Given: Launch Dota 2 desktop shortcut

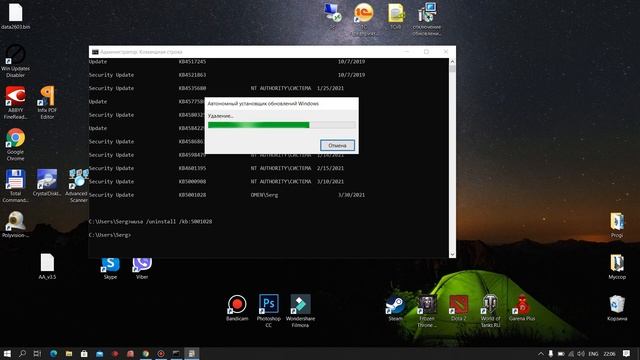Looking at the screenshot, I should click(458, 307).
